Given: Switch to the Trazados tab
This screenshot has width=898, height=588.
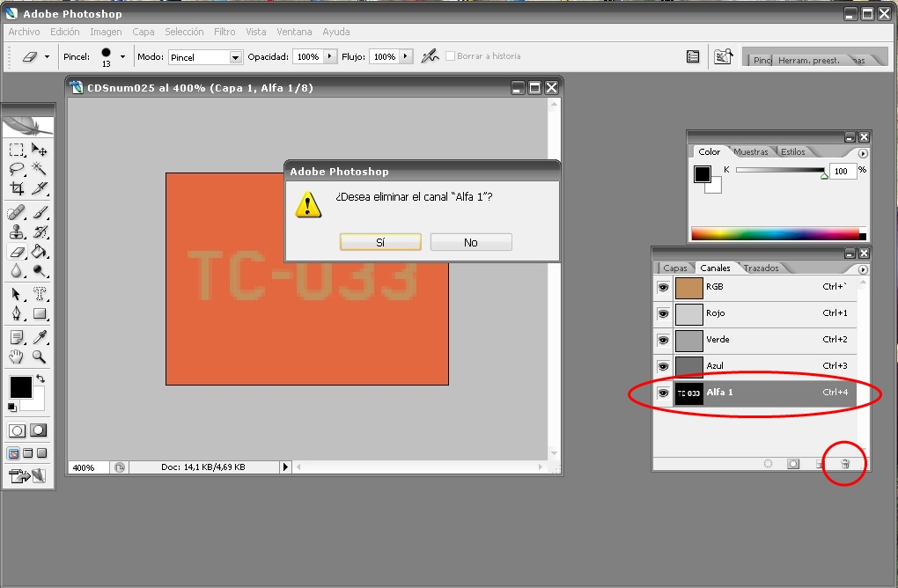Looking at the screenshot, I should tap(761, 268).
